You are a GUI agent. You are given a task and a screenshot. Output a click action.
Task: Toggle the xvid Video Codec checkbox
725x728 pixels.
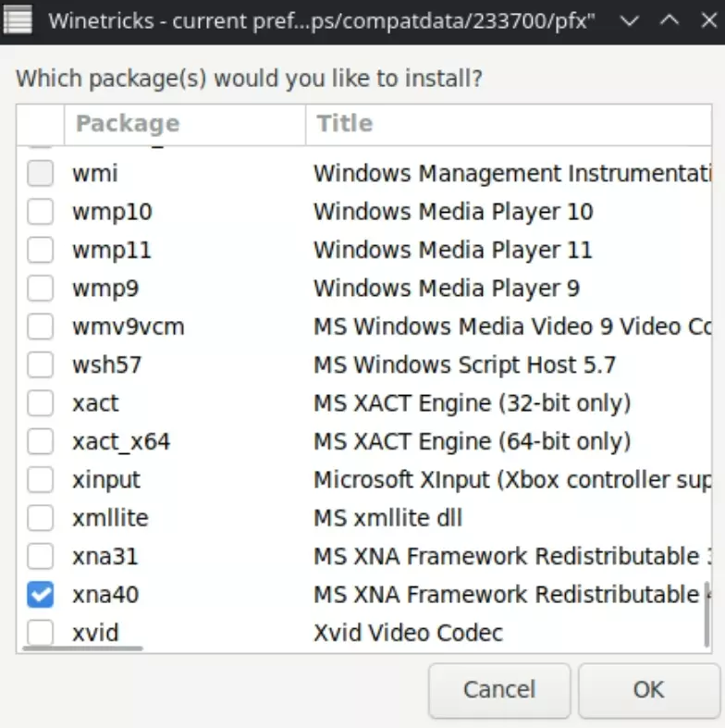(40, 634)
